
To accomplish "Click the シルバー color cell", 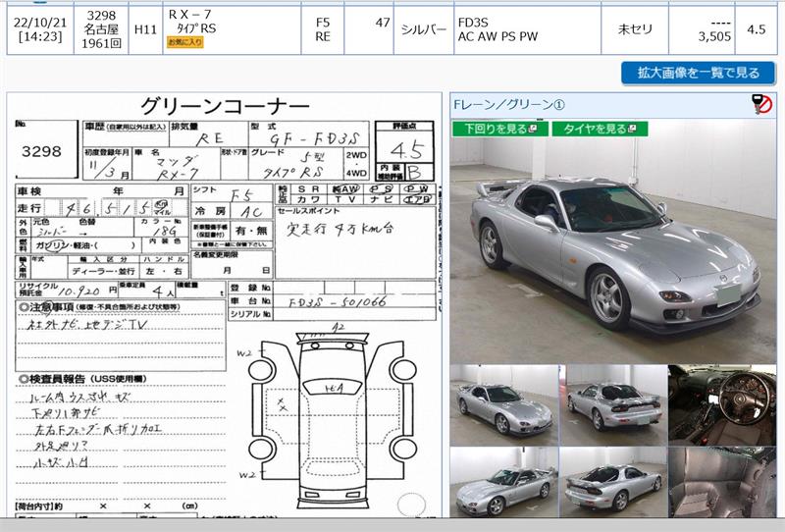I will pos(424,29).
